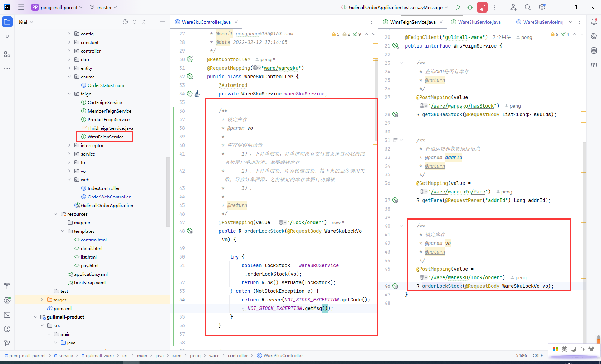601x364 pixels.
Task: Hide the Project panel
Action: [162, 22]
